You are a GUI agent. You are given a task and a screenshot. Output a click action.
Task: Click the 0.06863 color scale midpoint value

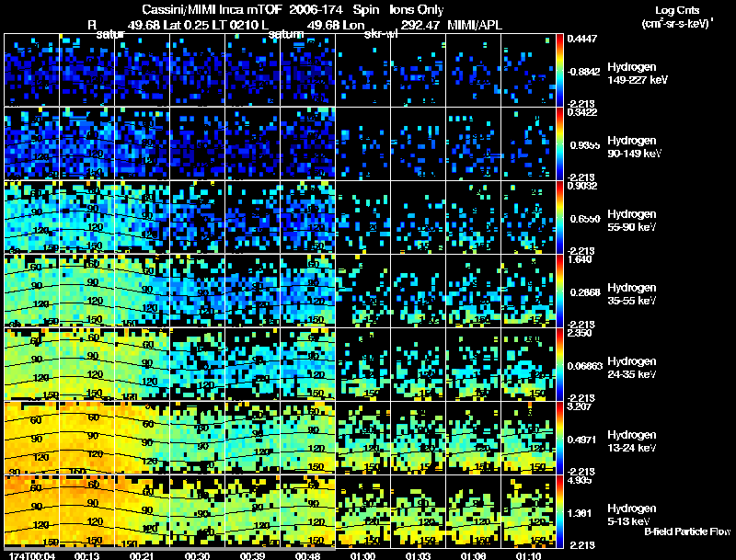coord(585,366)
